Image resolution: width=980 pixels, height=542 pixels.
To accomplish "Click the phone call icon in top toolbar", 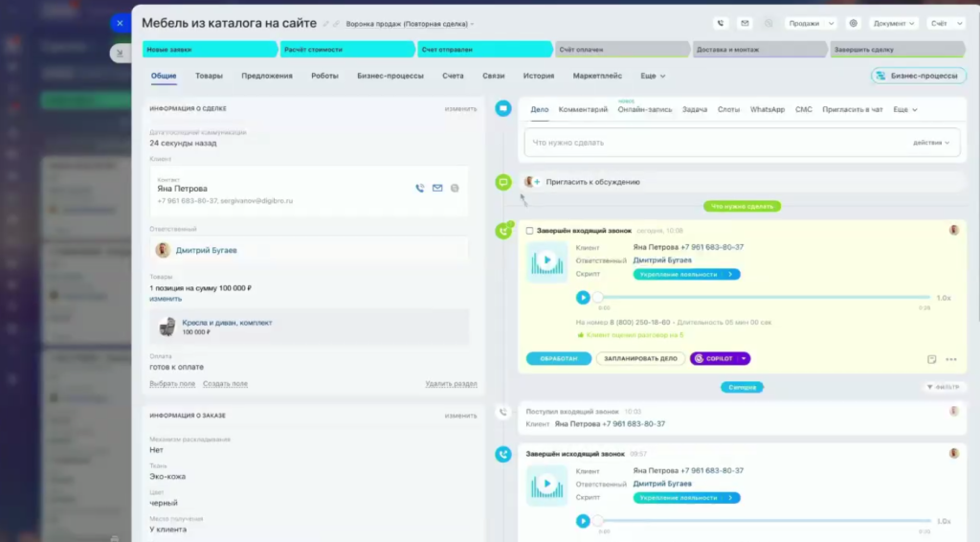I will click(x=720, y=23).
